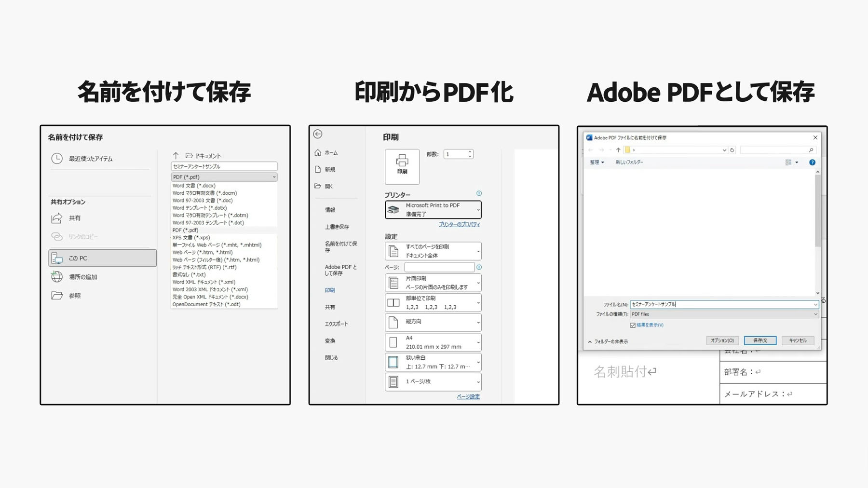Viewport: 868px width, 488px height.
Task: Open the A4 paper size dropdown
Action: click(433, 342)
